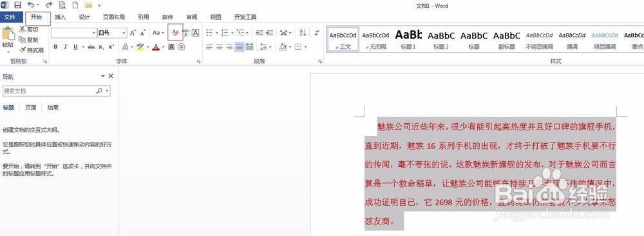
Task: Toggle bold formatting
Action: (x=55, y=47)
